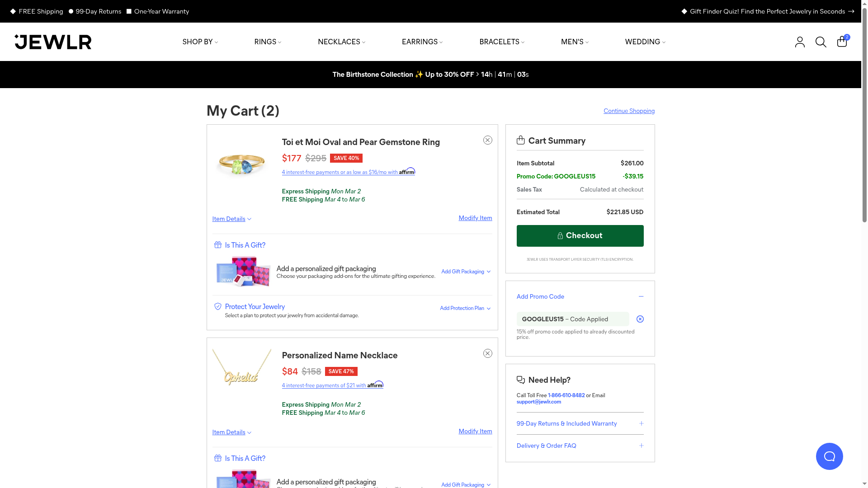Remove the Personalized Name Necklace item

coord(487,353)
